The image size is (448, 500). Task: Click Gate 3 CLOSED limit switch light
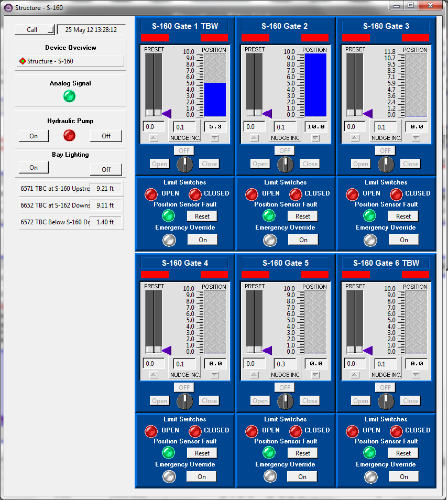click(x=396, y=194)
